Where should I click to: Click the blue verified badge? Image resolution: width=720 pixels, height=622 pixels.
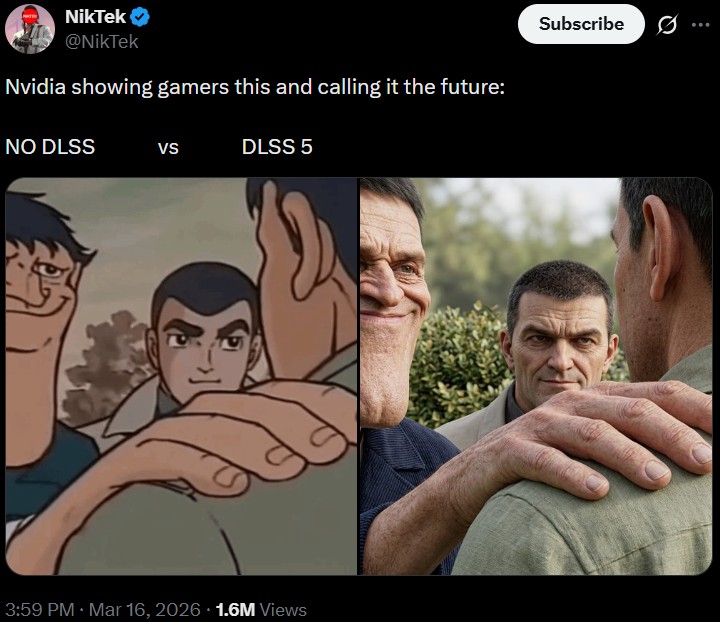click(x=142, y=16)
